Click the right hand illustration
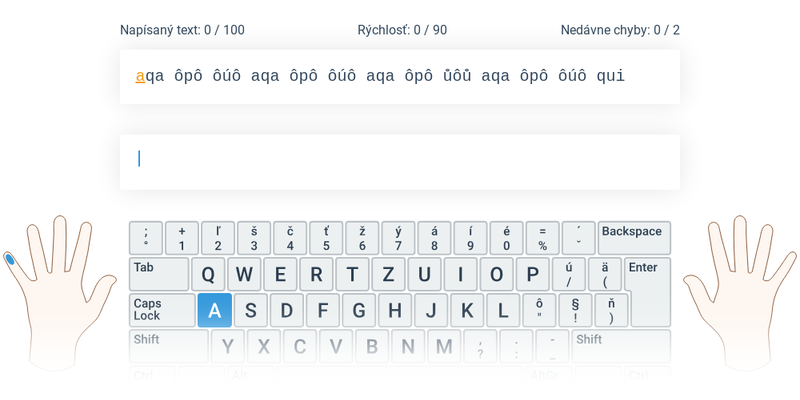The height and width of the screenshot is (400, 800). [x=740, y=293]
